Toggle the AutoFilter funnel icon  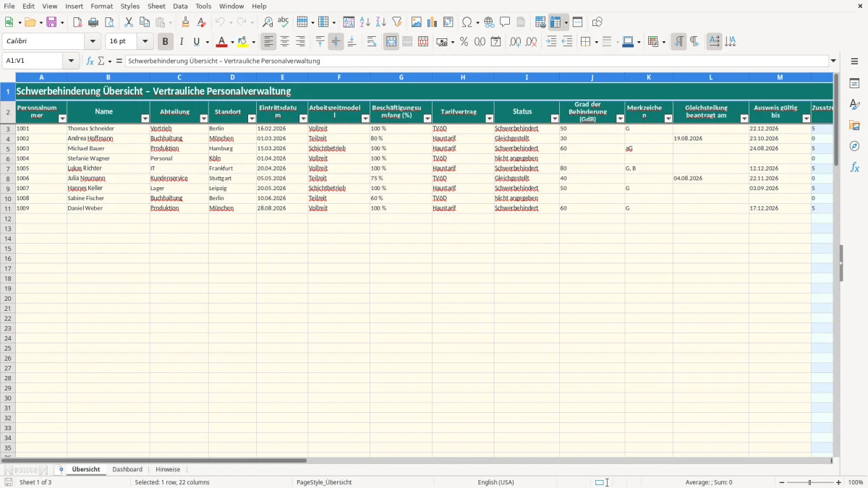(397, 22)
